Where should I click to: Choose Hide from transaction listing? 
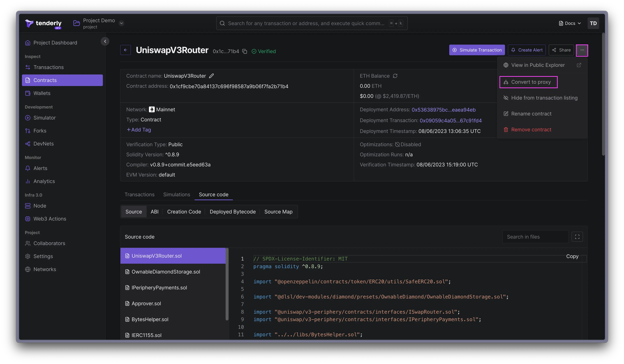pyautogui.click(x=542, y=98)
